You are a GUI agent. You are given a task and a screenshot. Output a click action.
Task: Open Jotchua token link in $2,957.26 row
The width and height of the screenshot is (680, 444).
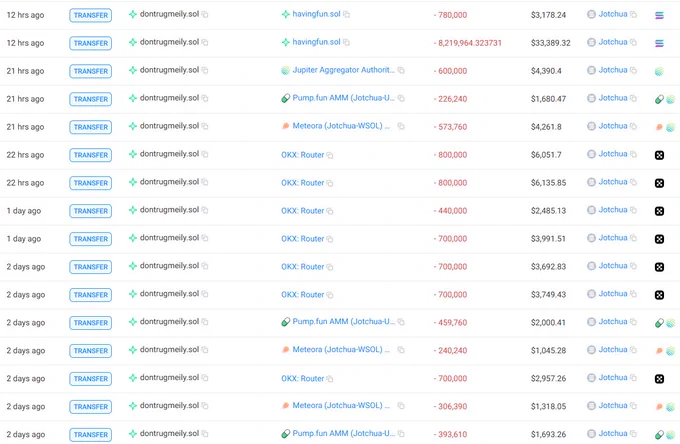point(613,378)
